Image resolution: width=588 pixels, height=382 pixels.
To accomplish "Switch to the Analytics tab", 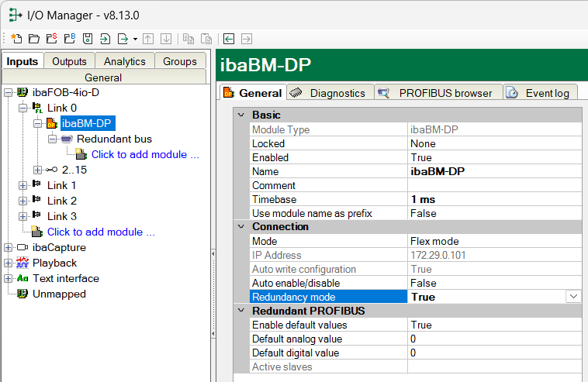I will [124, 61].
